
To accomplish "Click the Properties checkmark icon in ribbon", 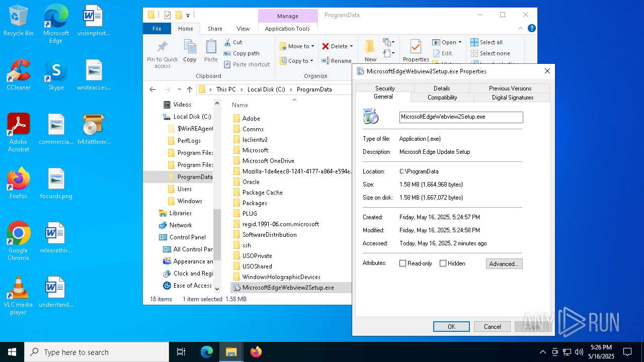I will tap(416, 46).
